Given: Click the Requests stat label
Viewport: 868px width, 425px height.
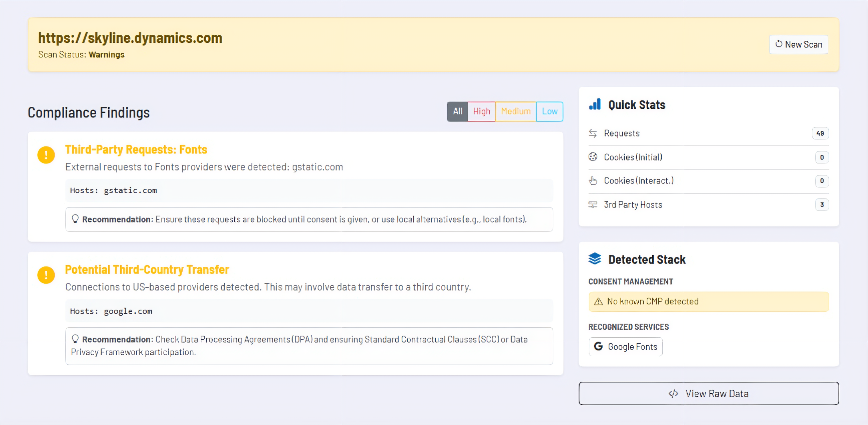Looking at the screenshot, I should pos(622,133).
